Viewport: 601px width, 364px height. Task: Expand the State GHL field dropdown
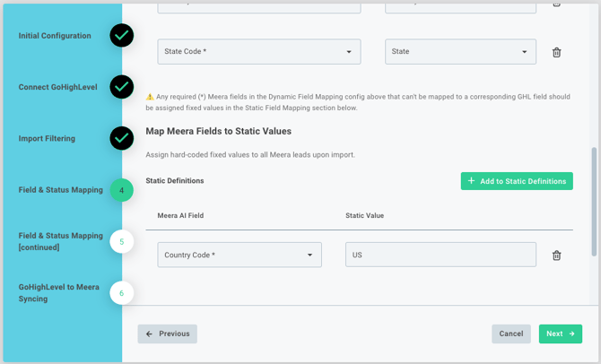click(x=460, y=51)
